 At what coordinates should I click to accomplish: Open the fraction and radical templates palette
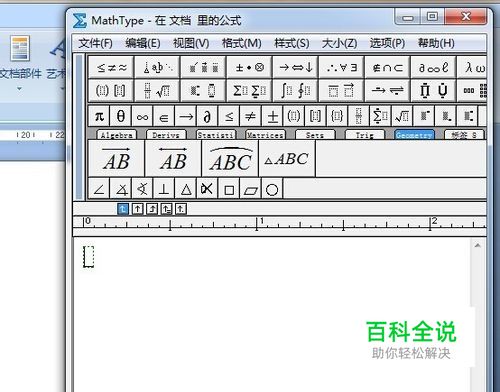157,90
